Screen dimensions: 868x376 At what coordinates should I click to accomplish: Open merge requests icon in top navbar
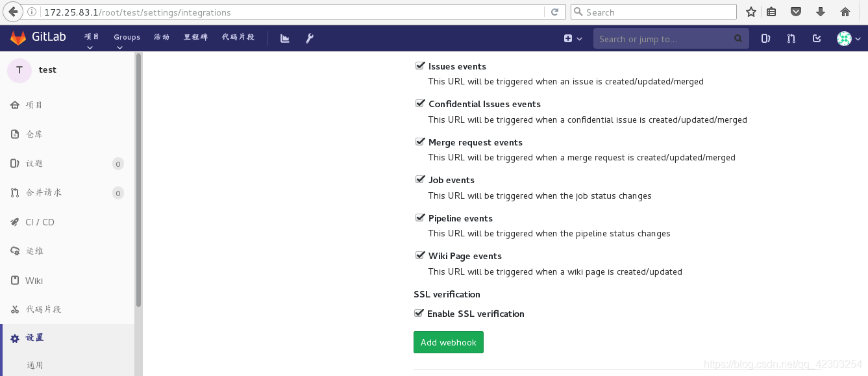tap(791, 38)
